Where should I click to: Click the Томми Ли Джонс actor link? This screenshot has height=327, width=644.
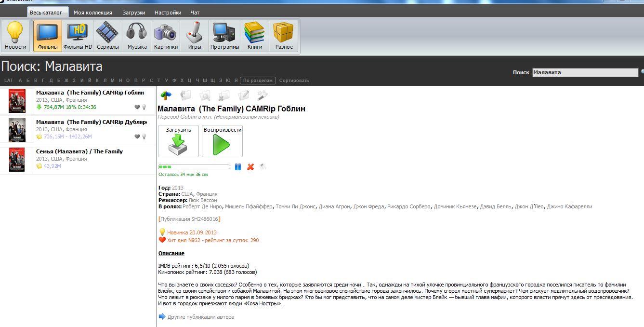coord(296,206)
